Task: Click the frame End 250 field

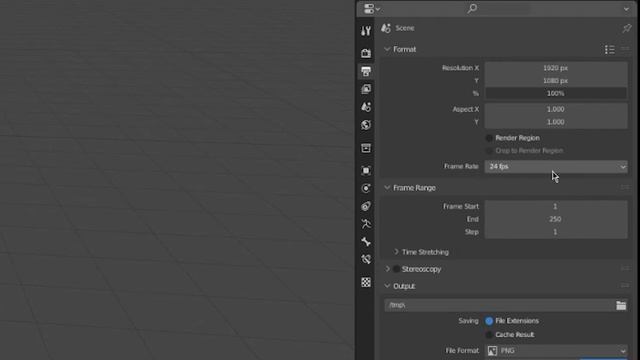Action: pyautogui.click(x=556, y=219)
